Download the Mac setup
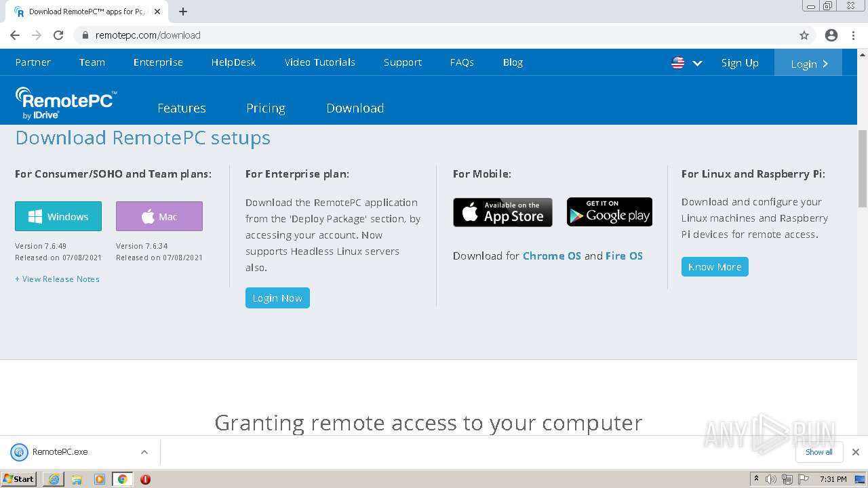The width and height of the screenshot is (868, 488). [x=159, y=216]
